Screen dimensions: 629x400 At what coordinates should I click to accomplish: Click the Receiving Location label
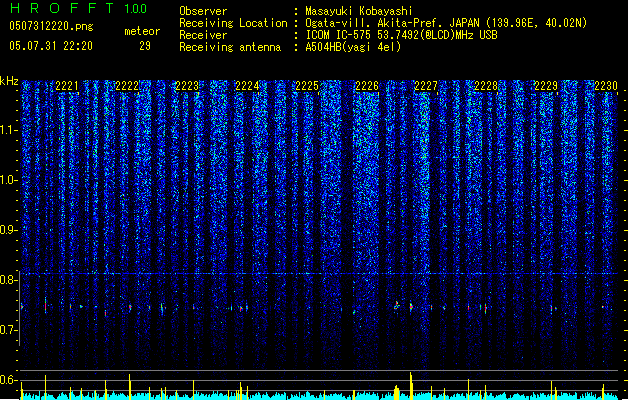coord(233,23)
